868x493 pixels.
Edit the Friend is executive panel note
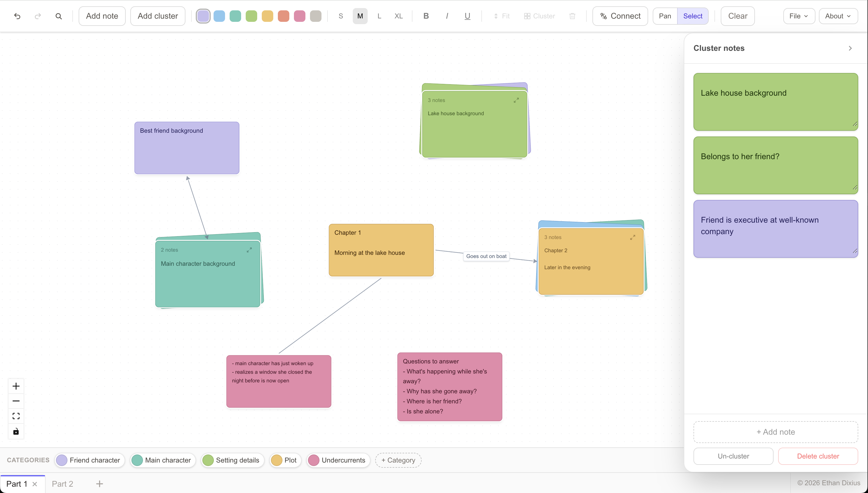tap(776, 229)
